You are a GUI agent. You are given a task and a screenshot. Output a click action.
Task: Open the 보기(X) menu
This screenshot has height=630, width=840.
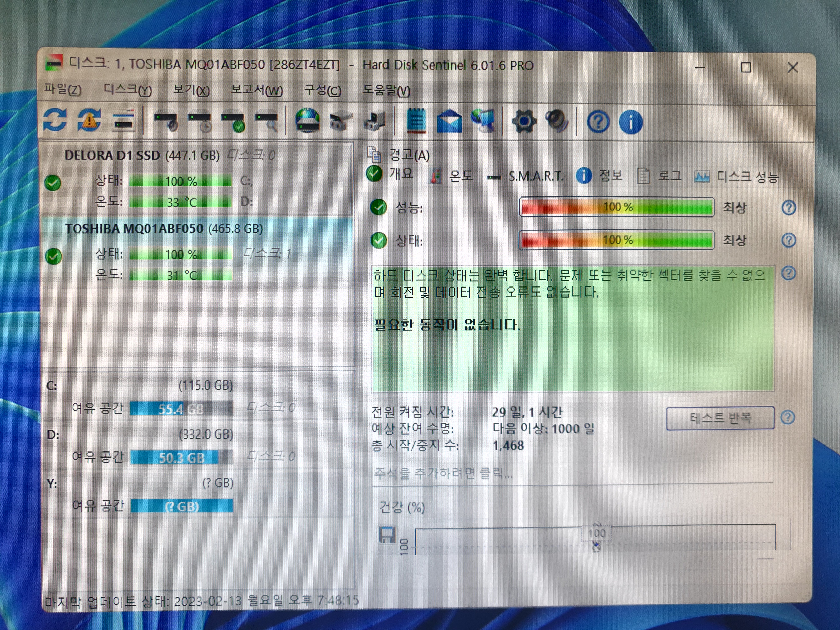tap(191, 90)
